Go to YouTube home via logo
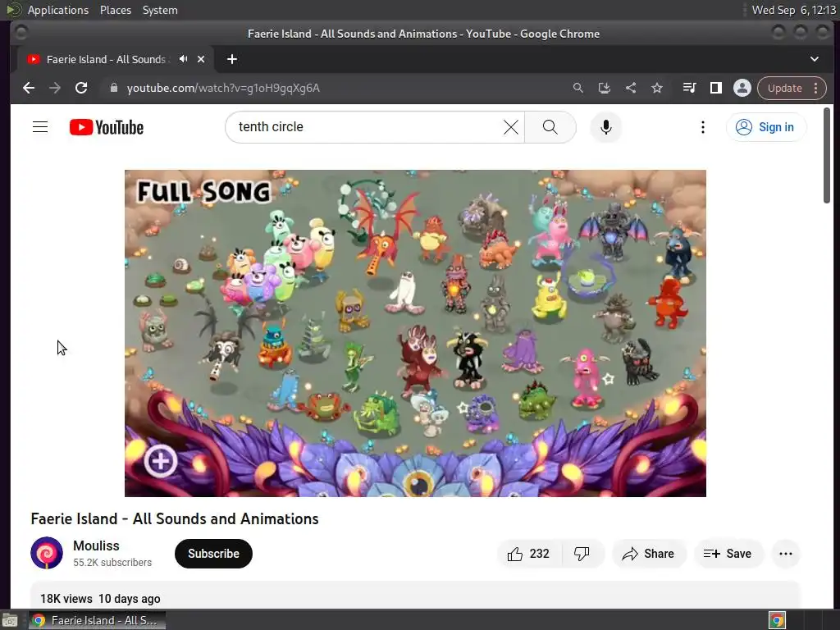Screen dimensions: 840x630 point(107,127)
